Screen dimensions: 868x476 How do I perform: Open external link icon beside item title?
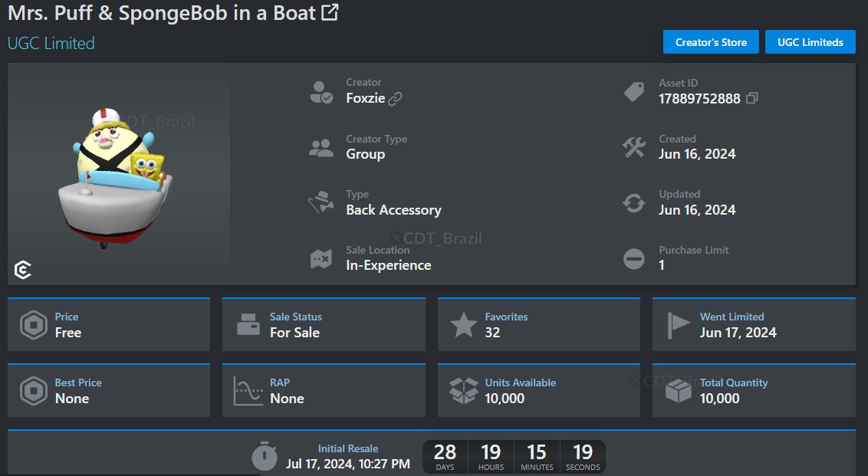click(x=330, y=12)
